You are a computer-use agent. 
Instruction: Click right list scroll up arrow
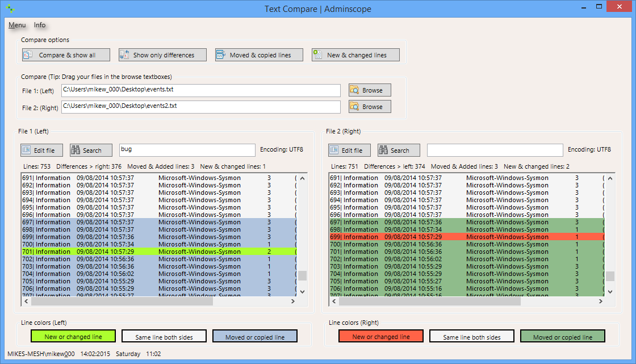(x=610, y=178)
